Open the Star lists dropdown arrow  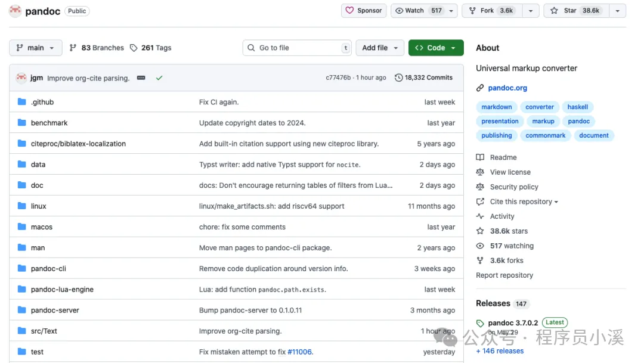(x=617, y=11)
